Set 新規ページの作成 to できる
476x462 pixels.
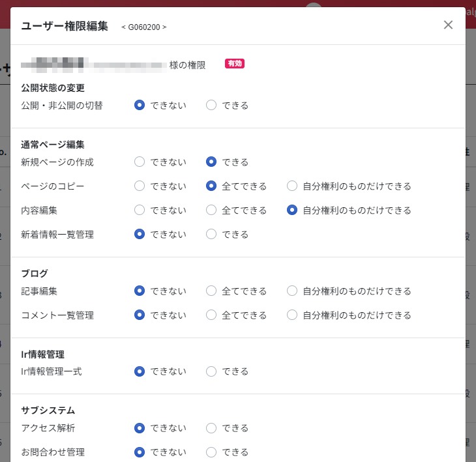pos(211,162)
